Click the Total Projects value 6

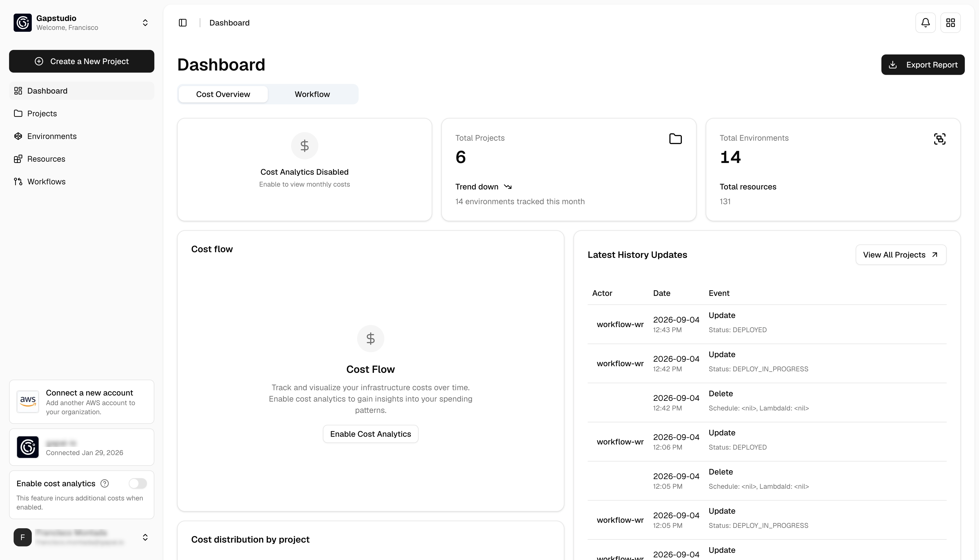[460, 157]
